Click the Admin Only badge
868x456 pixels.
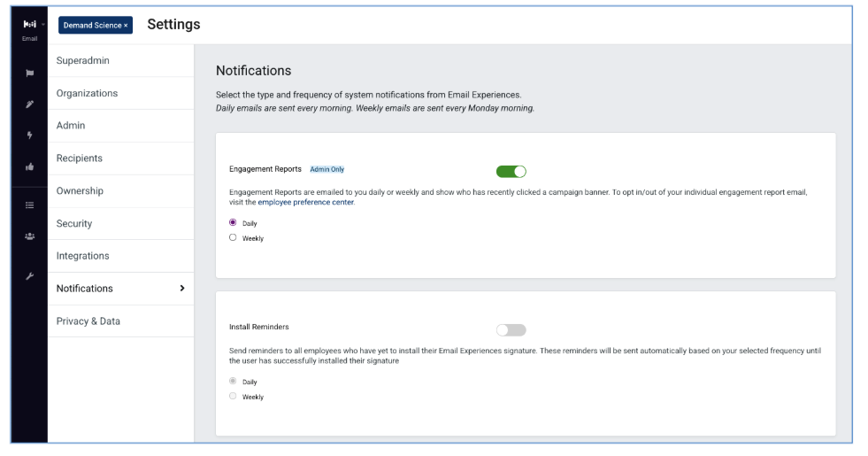[x=326, y=169]
